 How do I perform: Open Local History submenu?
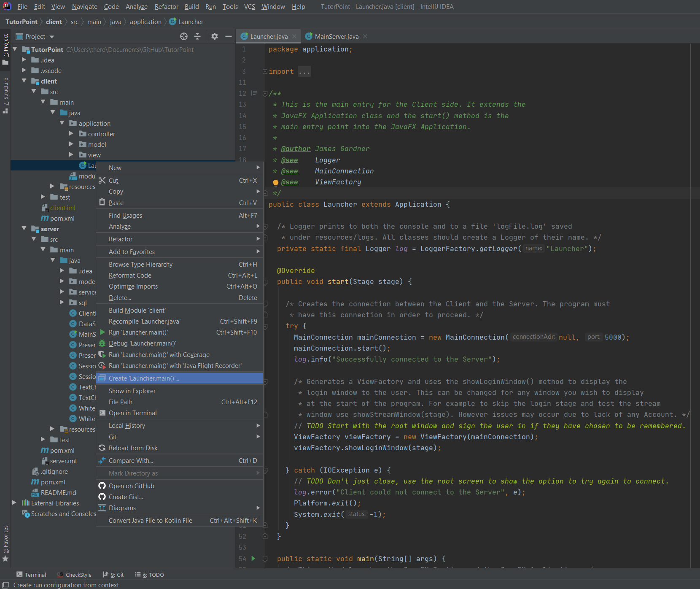point(180,425)
